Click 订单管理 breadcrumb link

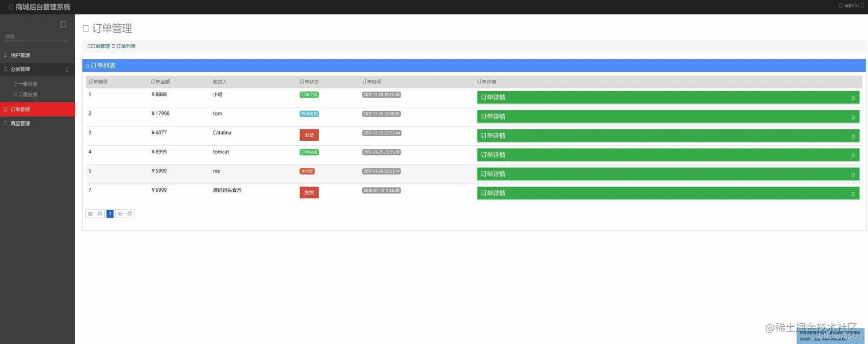click(x=100, y=46)
